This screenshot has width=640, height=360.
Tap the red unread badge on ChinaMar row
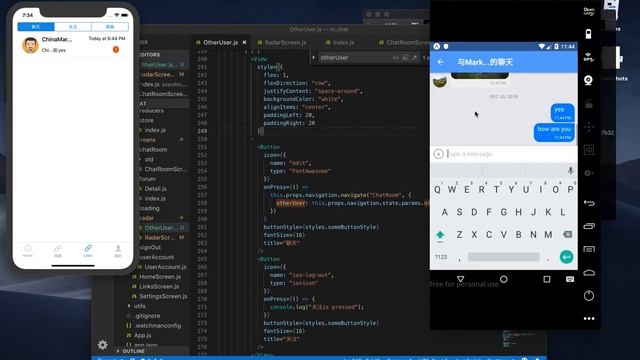tap(116, 49)
